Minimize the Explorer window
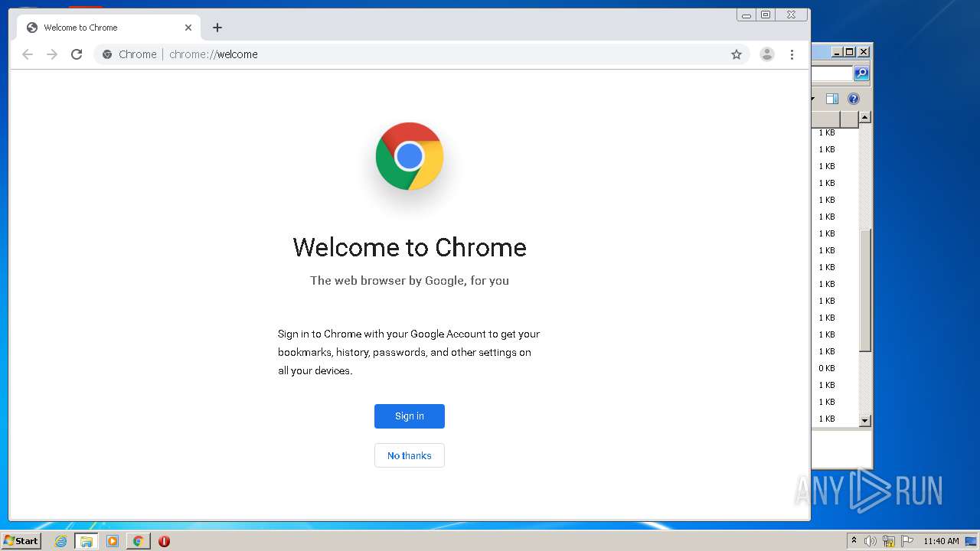The width and height of the screenshot is (980, 551). pyautogui.click(x=837, y=52)
